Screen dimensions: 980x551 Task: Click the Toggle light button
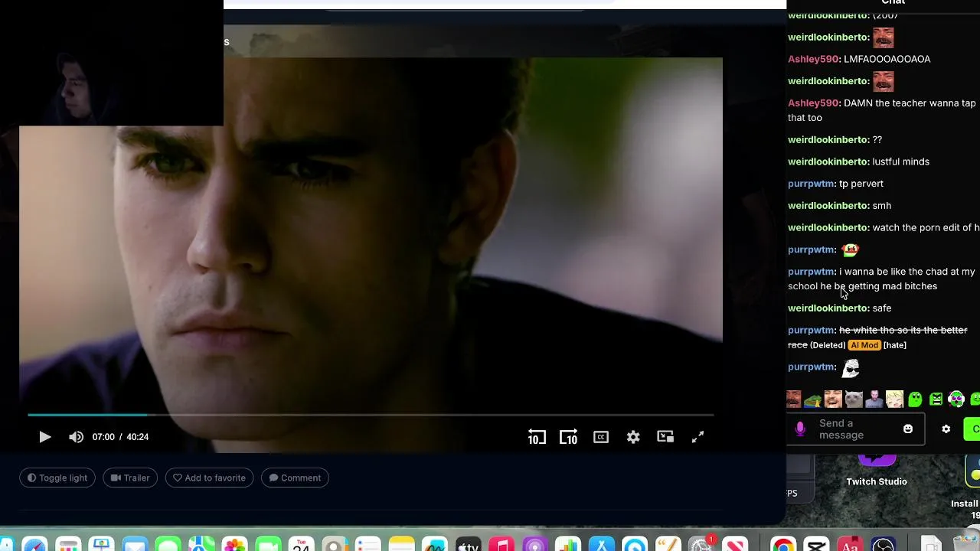click(57, 478)
